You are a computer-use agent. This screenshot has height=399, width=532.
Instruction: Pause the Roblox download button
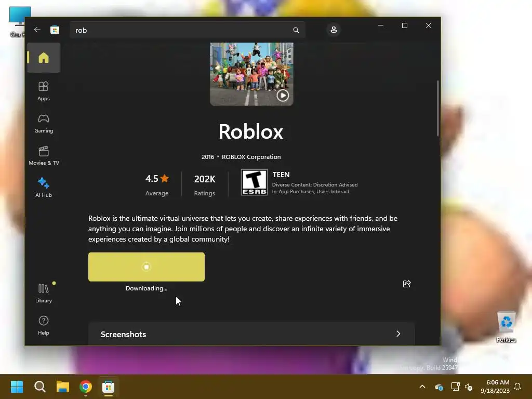146,267
